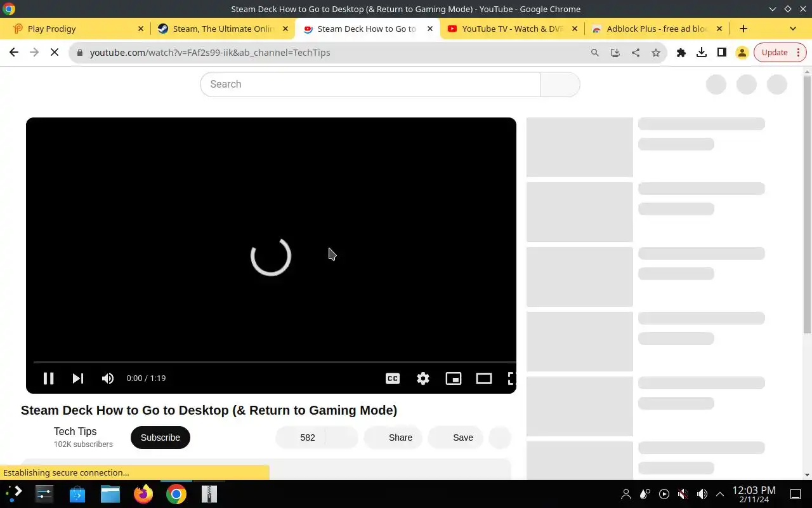The height and width of the screenshot is (508, 812).
Task: Install the page as app icon
Action: (x=615, y=53)
